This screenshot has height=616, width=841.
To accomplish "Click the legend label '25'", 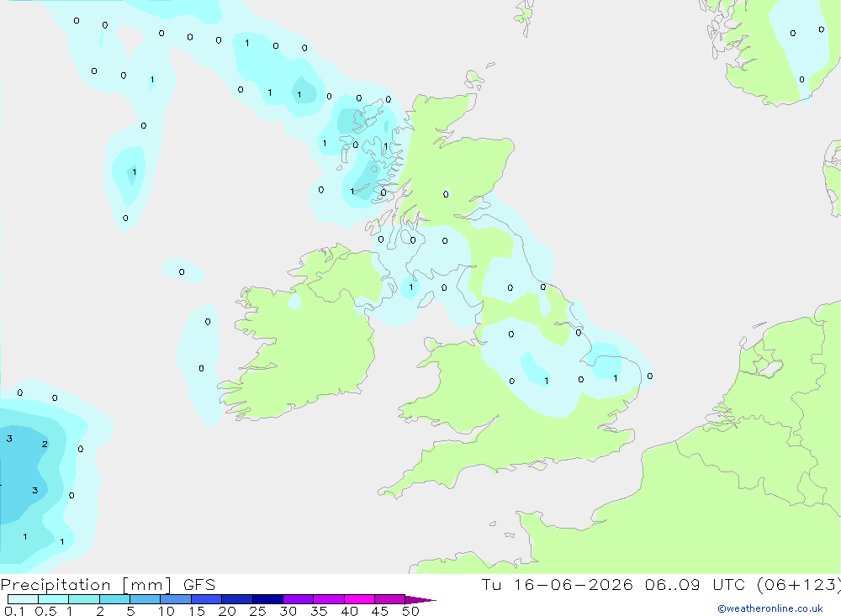I will point(257,611).
